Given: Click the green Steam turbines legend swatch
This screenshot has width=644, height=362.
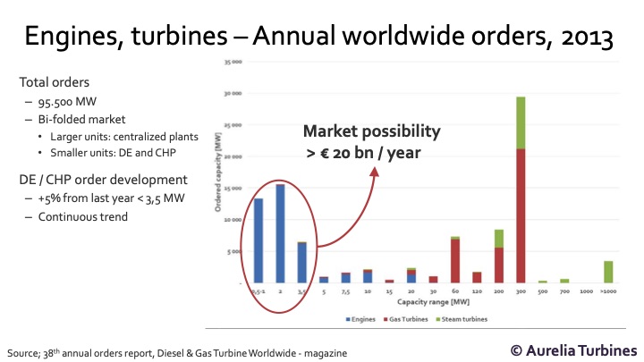Looking at the screenshot, I should (437, 319).
